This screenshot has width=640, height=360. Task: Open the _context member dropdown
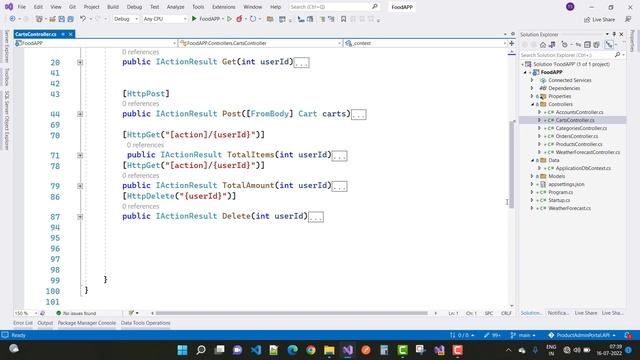click(425, 43)
